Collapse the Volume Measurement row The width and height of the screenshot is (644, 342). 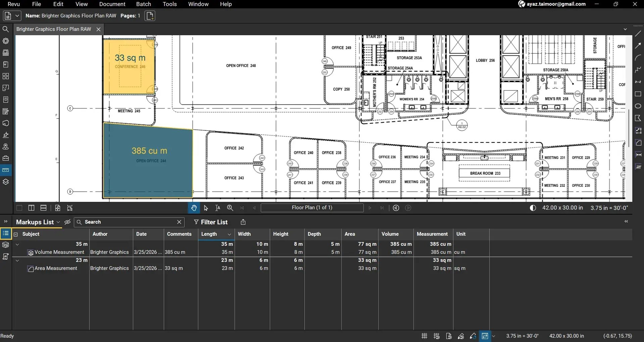(x=17, y=244)
